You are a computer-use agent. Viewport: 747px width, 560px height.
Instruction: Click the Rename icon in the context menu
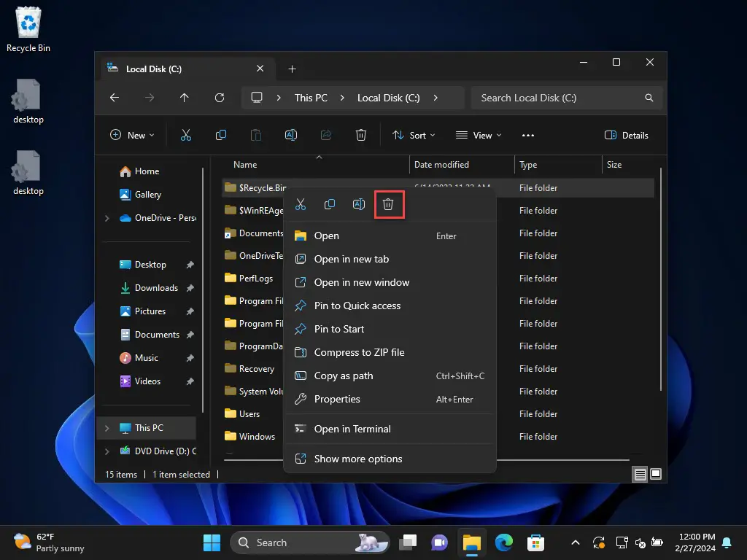(x=358, y=204)
